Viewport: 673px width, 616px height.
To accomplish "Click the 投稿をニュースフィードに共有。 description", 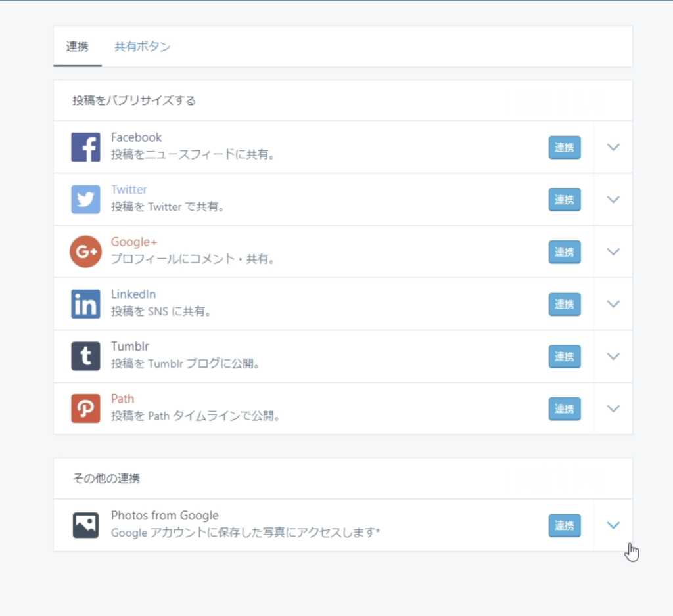I will point(193,154).
